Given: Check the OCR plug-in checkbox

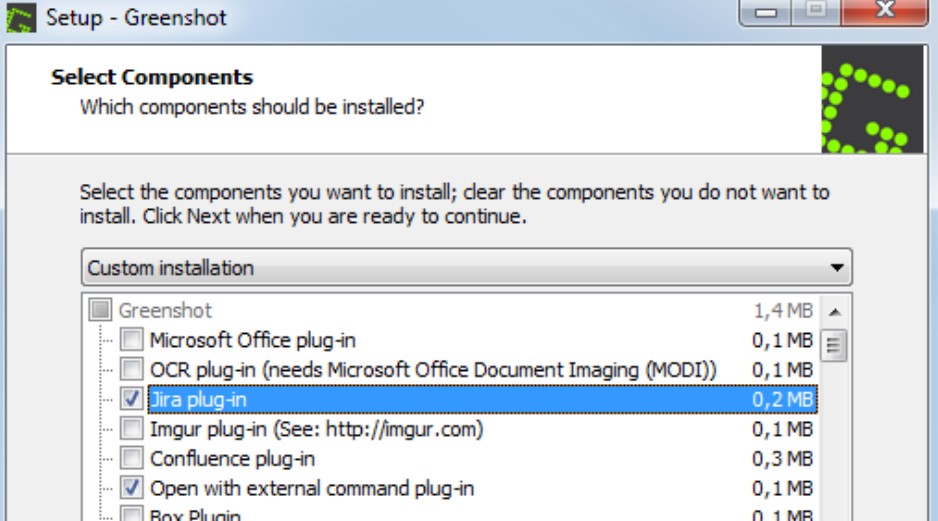Looking at the screenshot, I should 132,370.
